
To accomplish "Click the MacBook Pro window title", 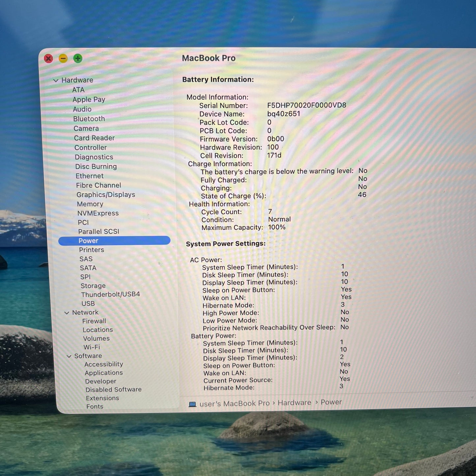I will pyautogui.click(x=209, y=58).
